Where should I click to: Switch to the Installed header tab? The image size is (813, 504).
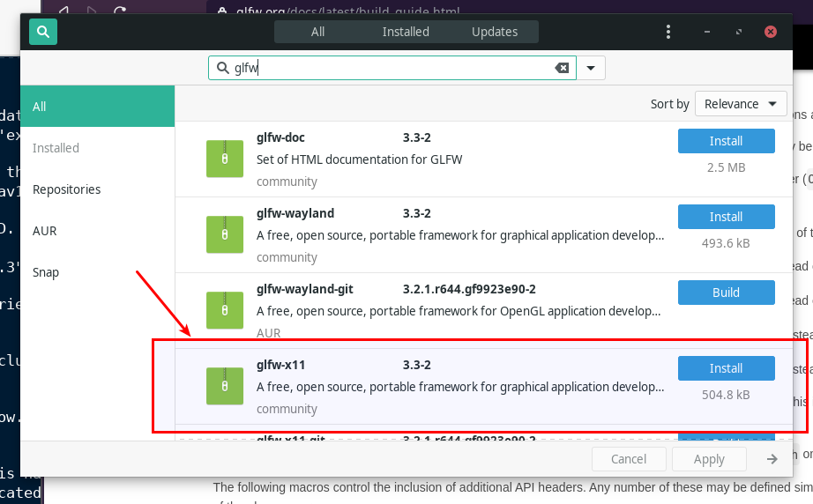pos(406,32)
